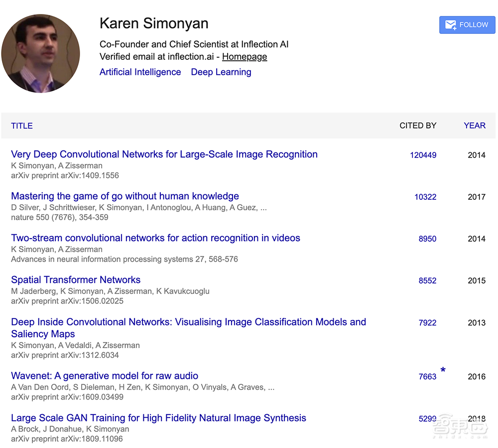View the 8950 citations for Two-stream paper
The height and width of the screenshot is (448, 498).
point(427,239)
